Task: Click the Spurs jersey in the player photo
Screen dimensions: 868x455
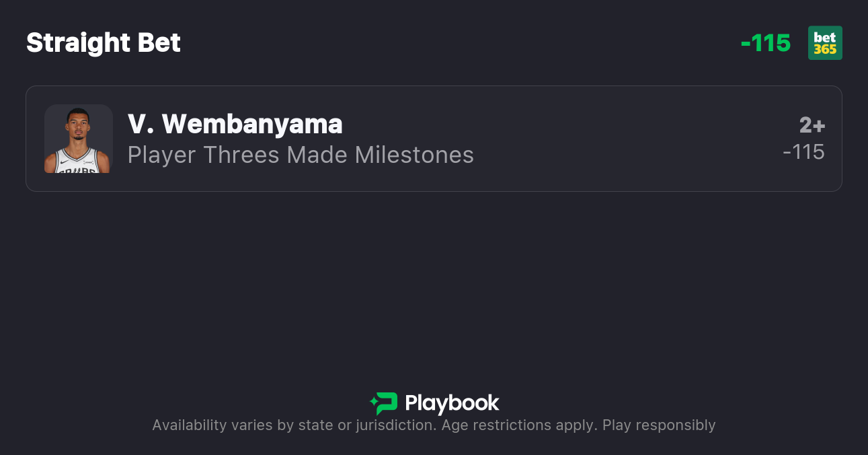Action: (x=78, y=164)
